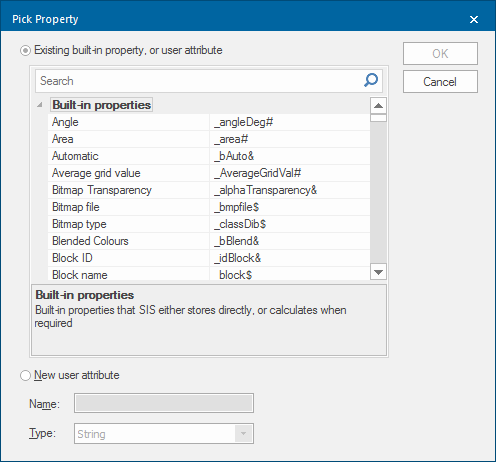Click the block$ value cell
The width and height of the screenshot is (496, 462).
(290, 274)
